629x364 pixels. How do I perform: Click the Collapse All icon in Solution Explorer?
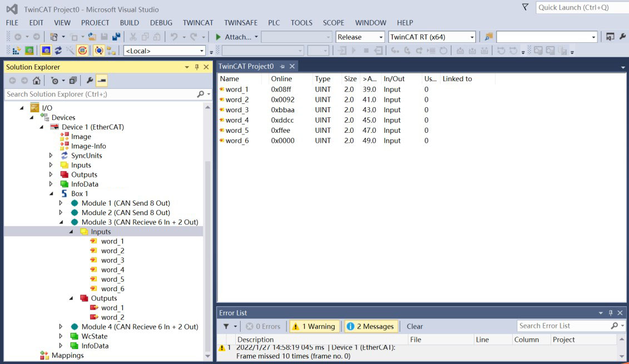click(73, 81)
